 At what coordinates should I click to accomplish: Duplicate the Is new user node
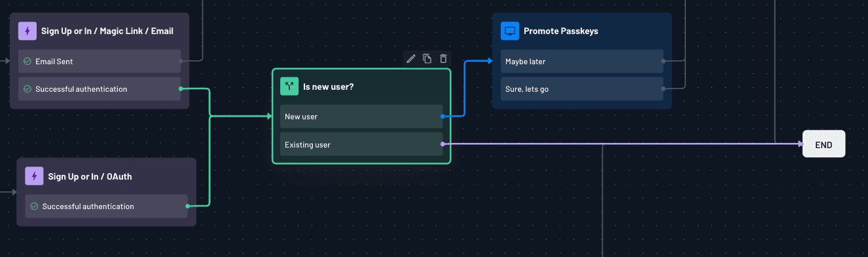427,59
